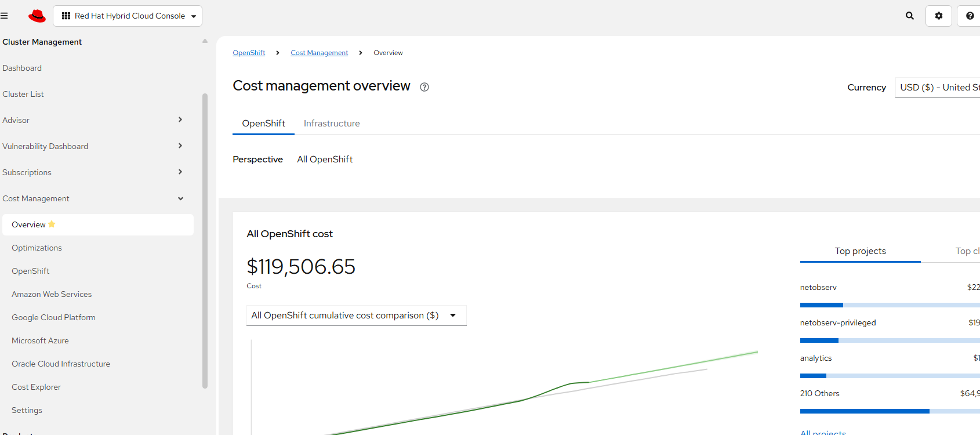Open Overview under Cost Management
The image size is (980, 435).
click(98, 224)
